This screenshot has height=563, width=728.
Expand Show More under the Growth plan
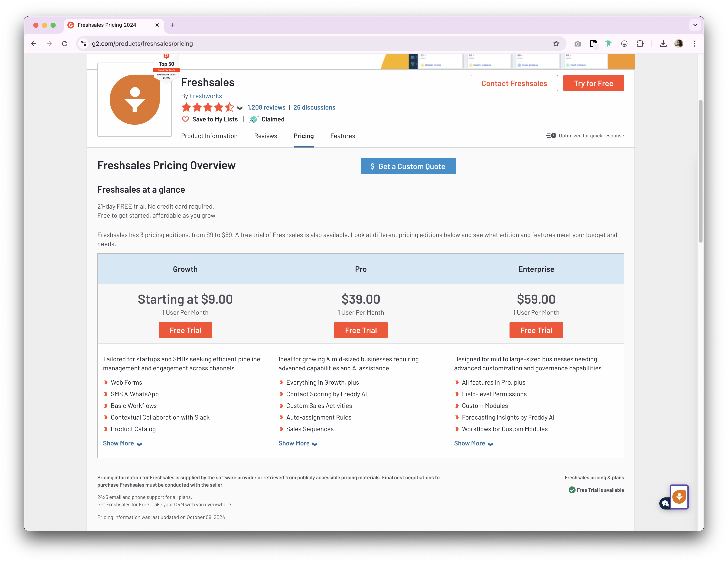pyautogui.click(x=122, y=443)
